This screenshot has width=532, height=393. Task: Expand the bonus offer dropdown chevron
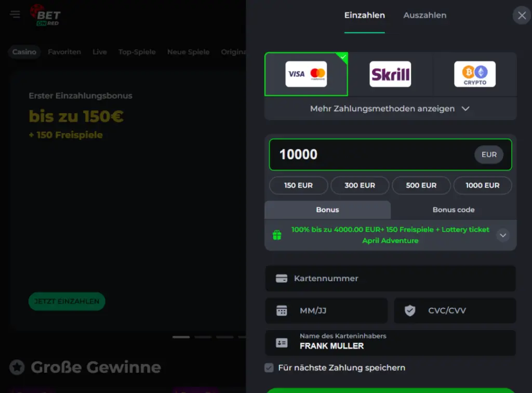tap(503, 235)
